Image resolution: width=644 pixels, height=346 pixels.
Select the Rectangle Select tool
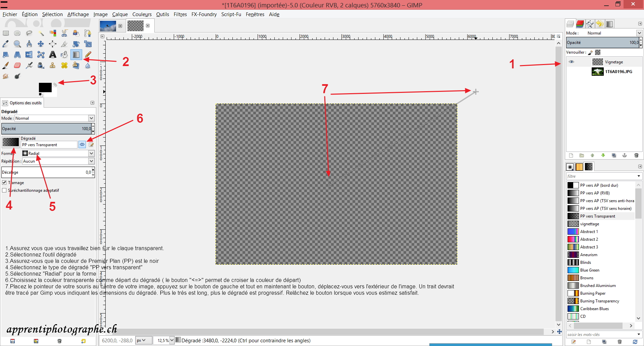coord(6,33)
